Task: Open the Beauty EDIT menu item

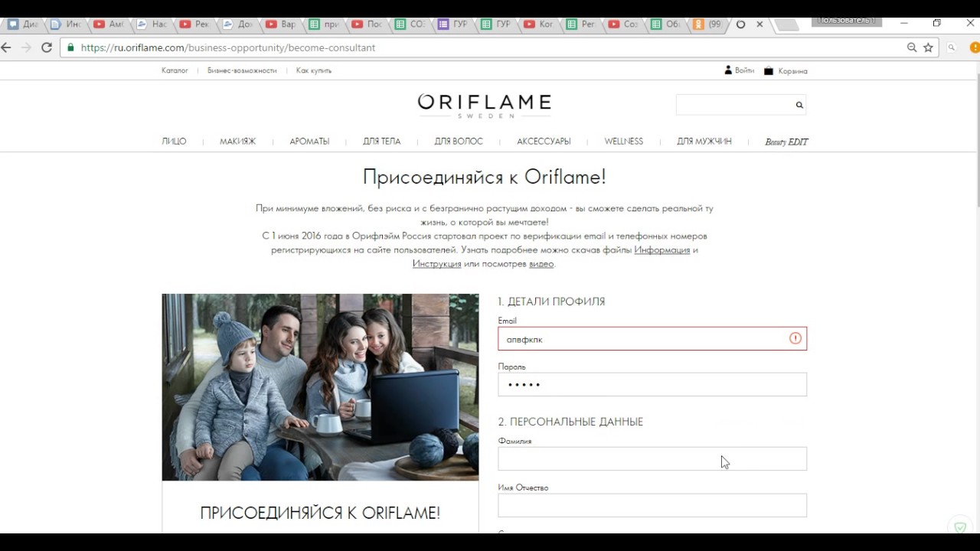Action: pyautogui.click(x=786, y=142)
